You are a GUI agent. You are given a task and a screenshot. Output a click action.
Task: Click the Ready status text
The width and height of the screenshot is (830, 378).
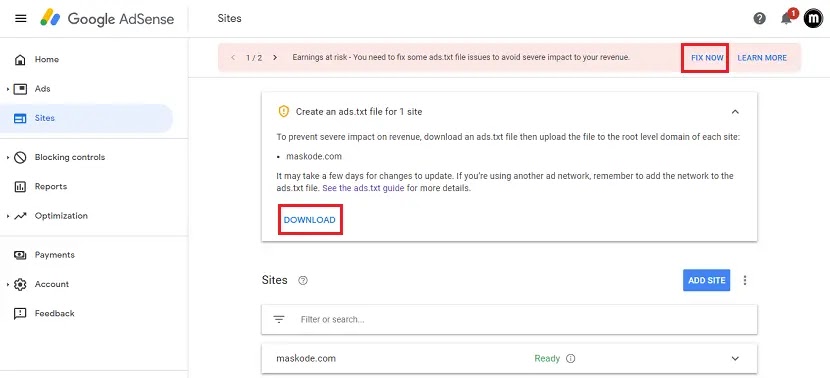[x=547, y=358]
